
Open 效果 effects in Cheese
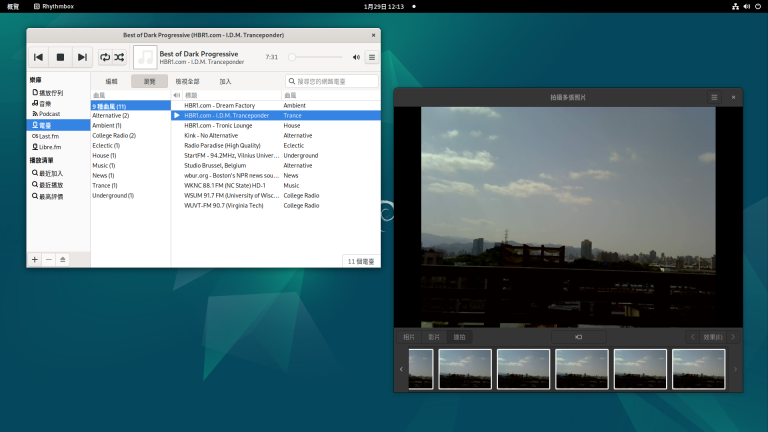click(713, 337)
